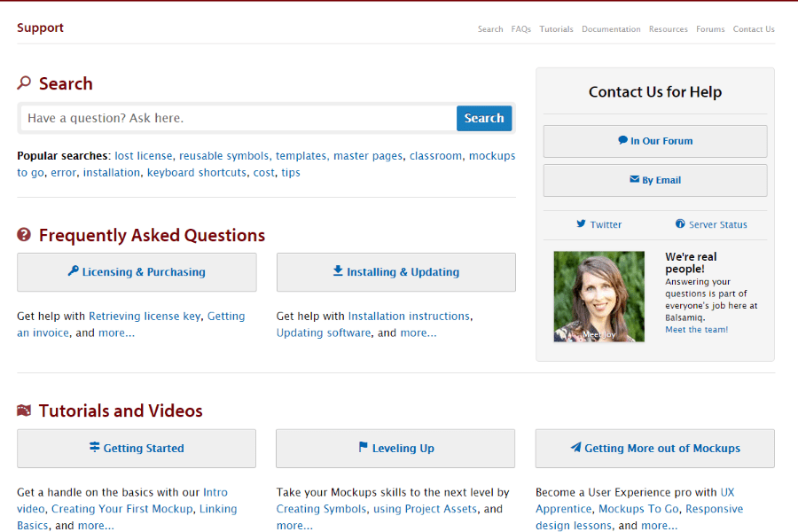Select Contact Us in the top navigation

pos(754,29)
